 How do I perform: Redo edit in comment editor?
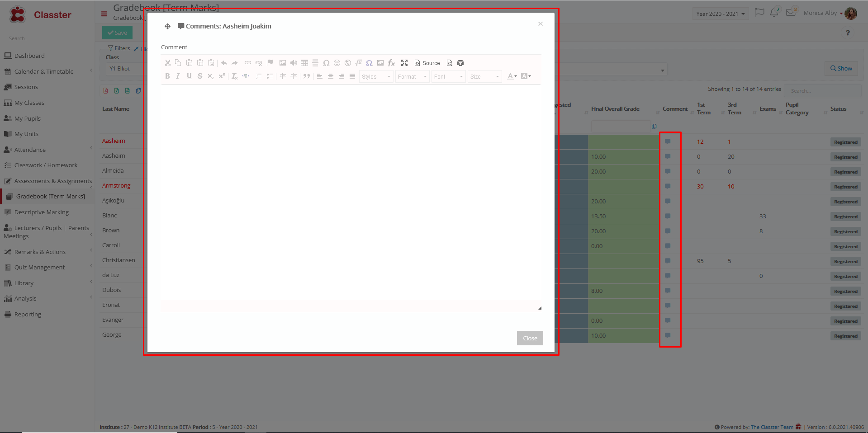(235, 63)
